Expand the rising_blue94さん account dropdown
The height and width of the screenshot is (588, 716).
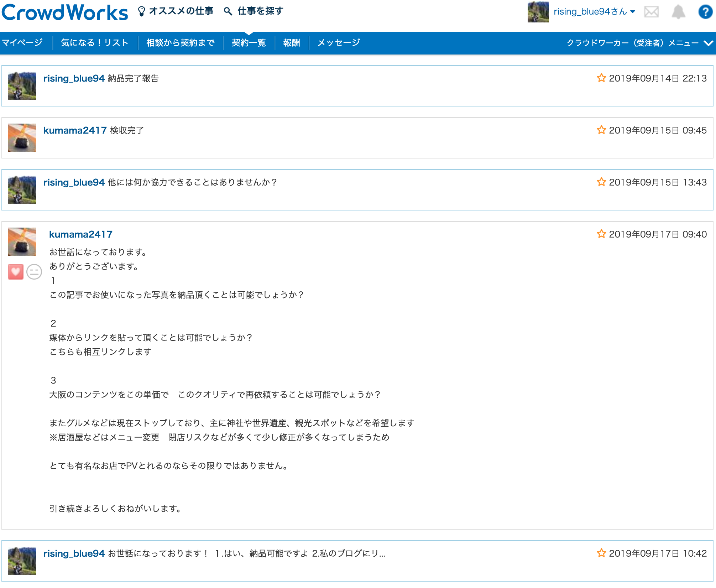click(x=594, y=11)
